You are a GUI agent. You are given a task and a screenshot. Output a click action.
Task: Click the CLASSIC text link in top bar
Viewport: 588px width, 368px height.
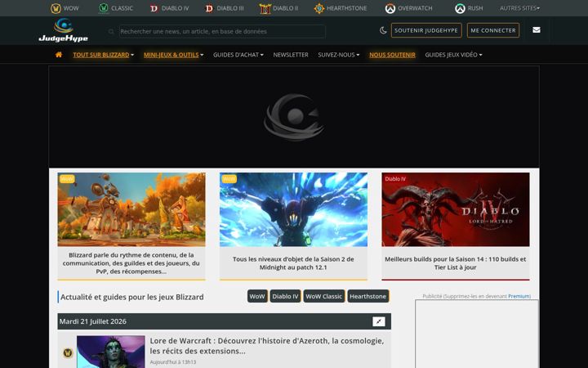pos(122,8)
